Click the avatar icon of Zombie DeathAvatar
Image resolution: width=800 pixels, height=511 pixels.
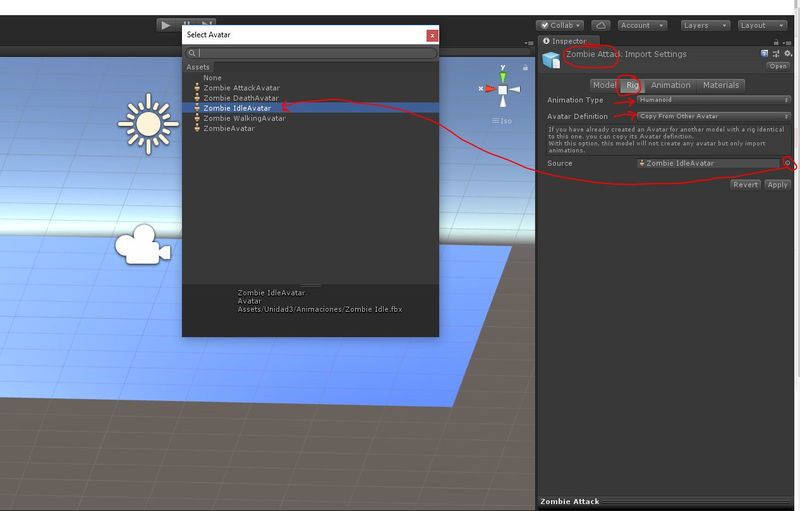(197, 98)
